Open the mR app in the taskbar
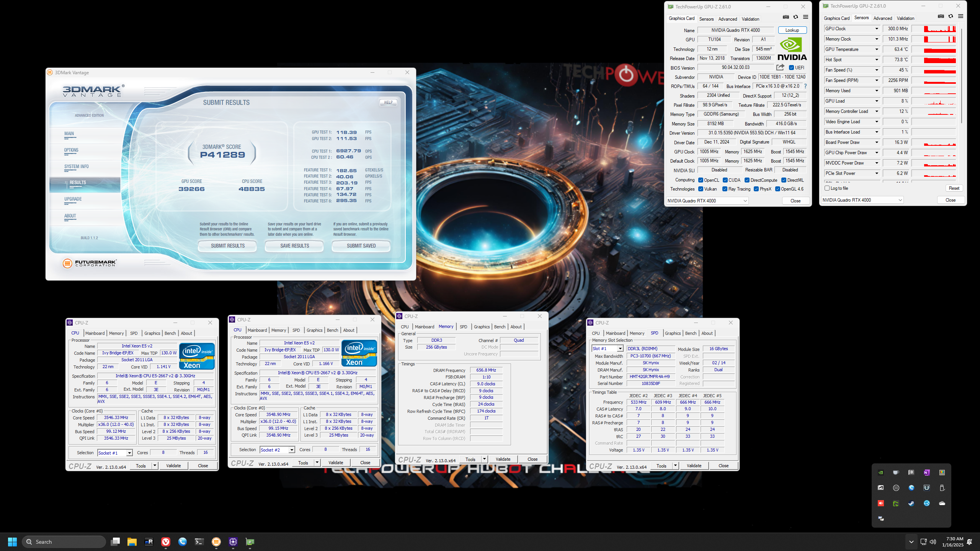The height and width of the screenshot is (551, 980). point(149,541)
